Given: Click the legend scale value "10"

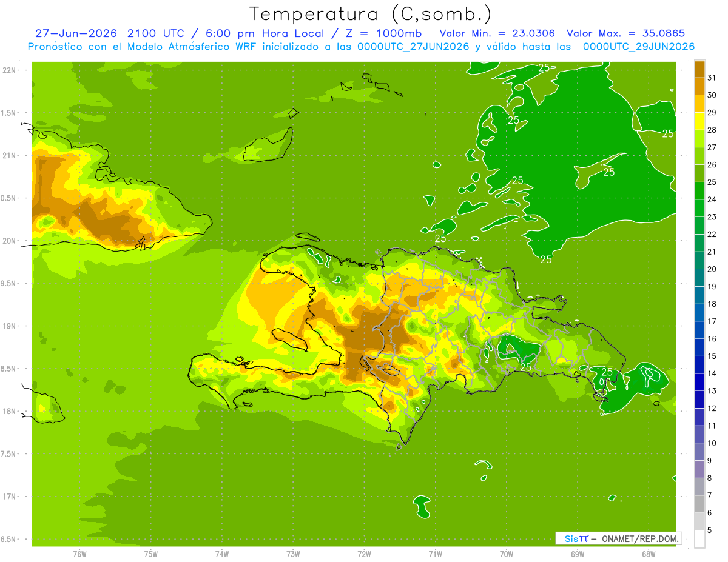Looking at the screenshot, I should 712,443.
